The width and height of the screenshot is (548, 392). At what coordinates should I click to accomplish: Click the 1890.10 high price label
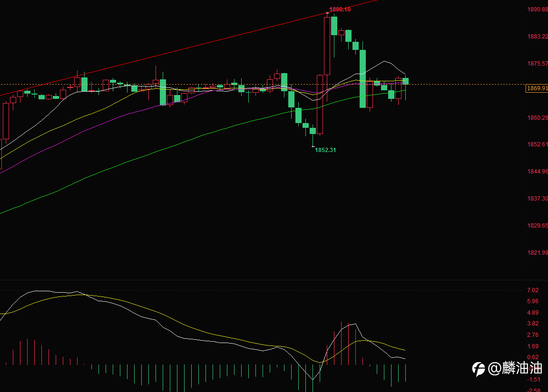point(340,10)
